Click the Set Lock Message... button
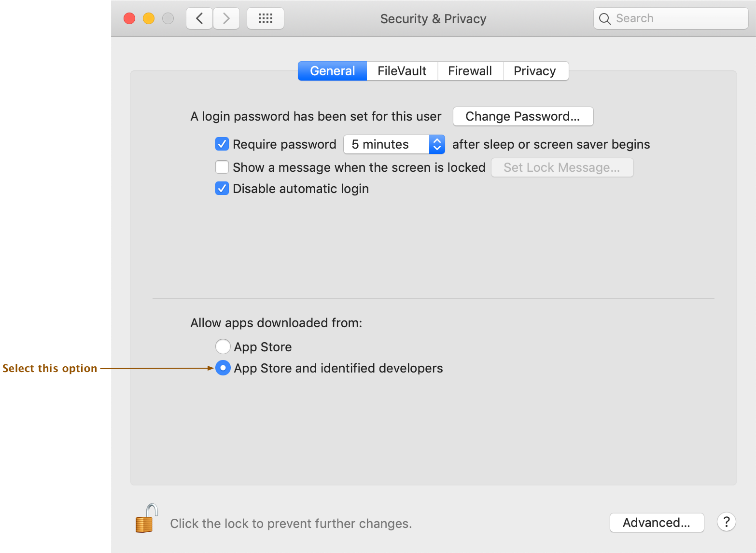The width and height of the screenshot is (756, 553). pos(562,167)
